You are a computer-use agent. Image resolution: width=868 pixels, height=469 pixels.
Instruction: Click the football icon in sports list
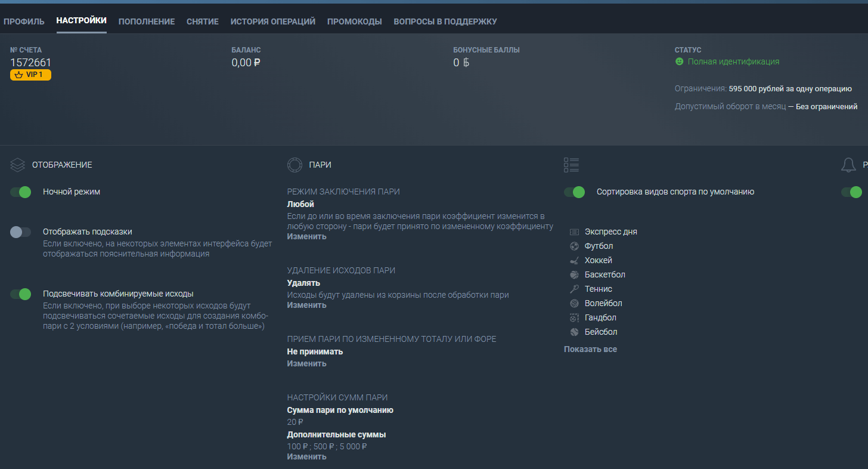[574, 246]
